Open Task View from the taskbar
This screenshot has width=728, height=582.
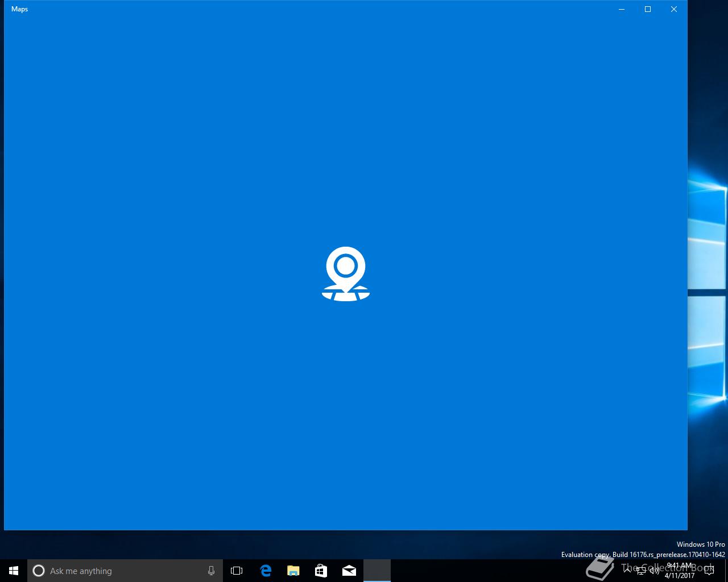tap(237, 571)
